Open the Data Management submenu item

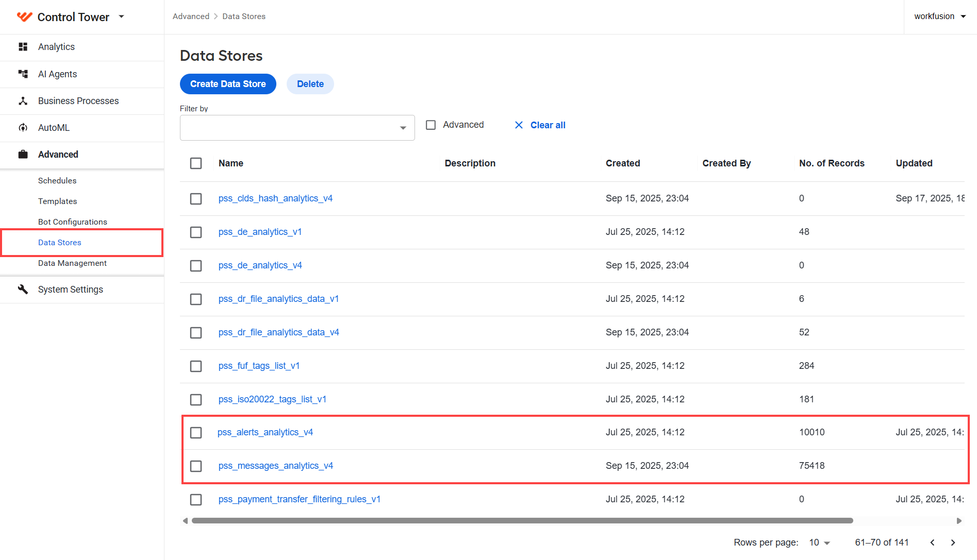point(73,263)
